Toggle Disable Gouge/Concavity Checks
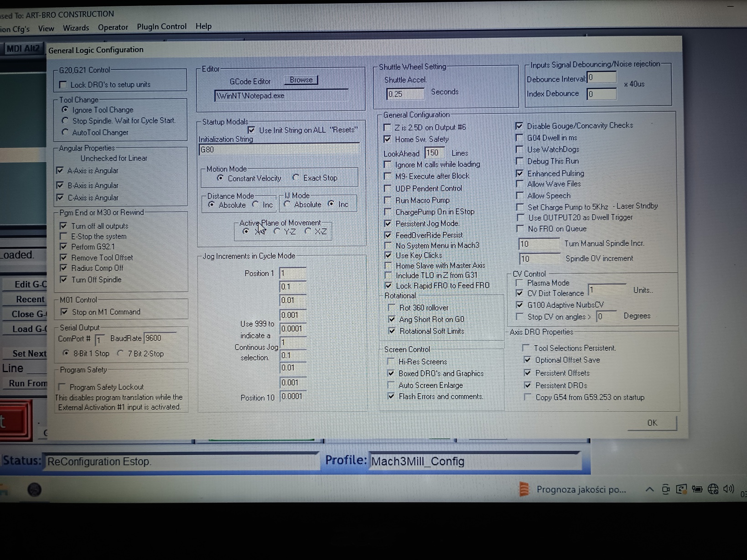Screen dimensions: 747x560 click(x=519, y=125)
